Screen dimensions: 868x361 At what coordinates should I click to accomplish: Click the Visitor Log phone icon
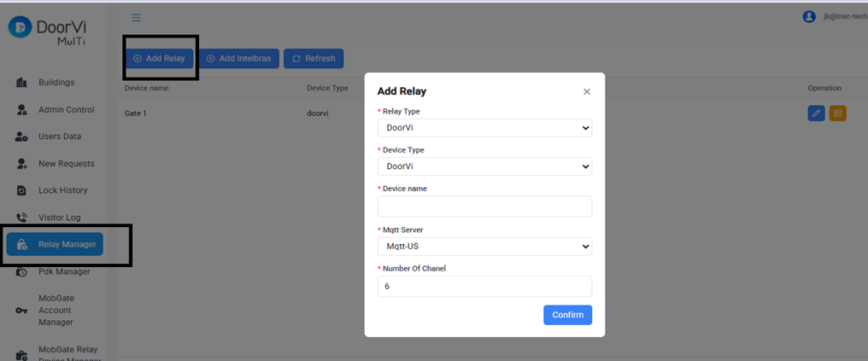point(21,218)
